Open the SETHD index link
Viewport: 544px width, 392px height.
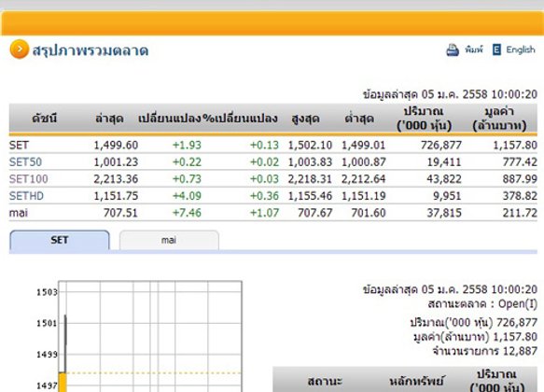pyautogui.click(x=26, y=196)
